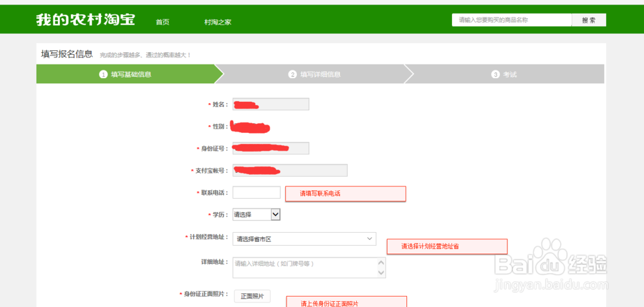Click the 请填写联系电话 error message

pos(345,193)
